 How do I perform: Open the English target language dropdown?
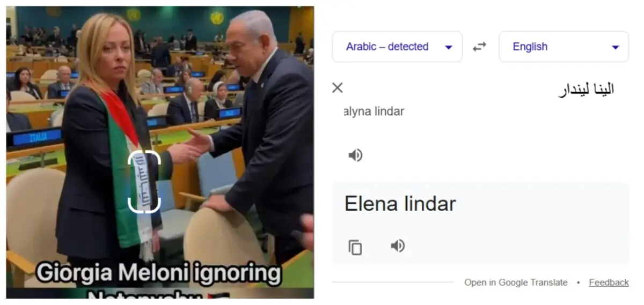563,47
